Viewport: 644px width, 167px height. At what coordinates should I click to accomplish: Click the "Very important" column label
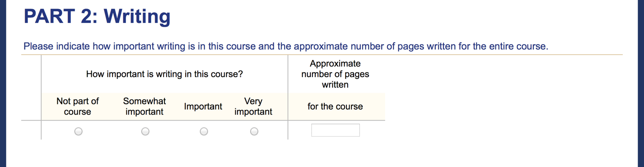pyautogui.click(x=253, y=107)
